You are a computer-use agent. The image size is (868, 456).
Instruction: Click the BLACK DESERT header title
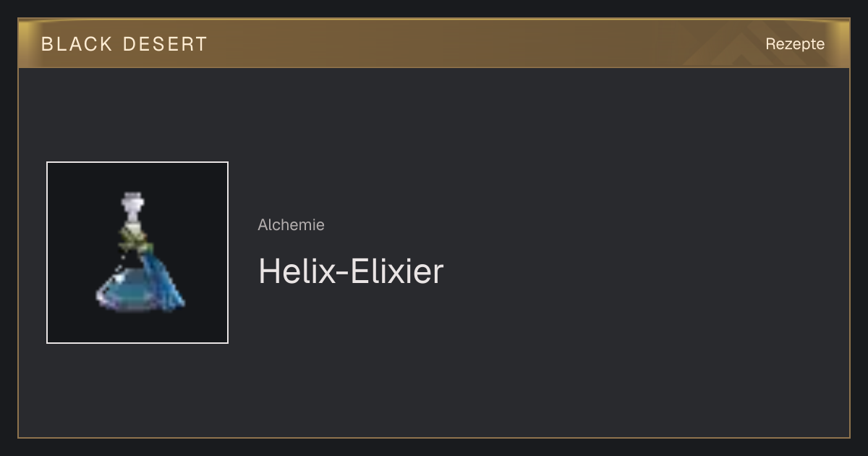click(124, 44)
